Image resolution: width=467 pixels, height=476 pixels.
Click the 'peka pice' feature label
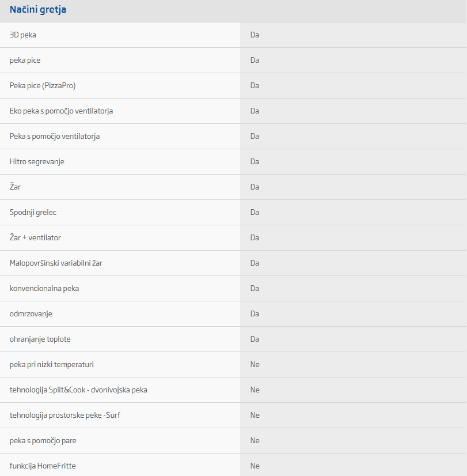[x=25, y=61]
